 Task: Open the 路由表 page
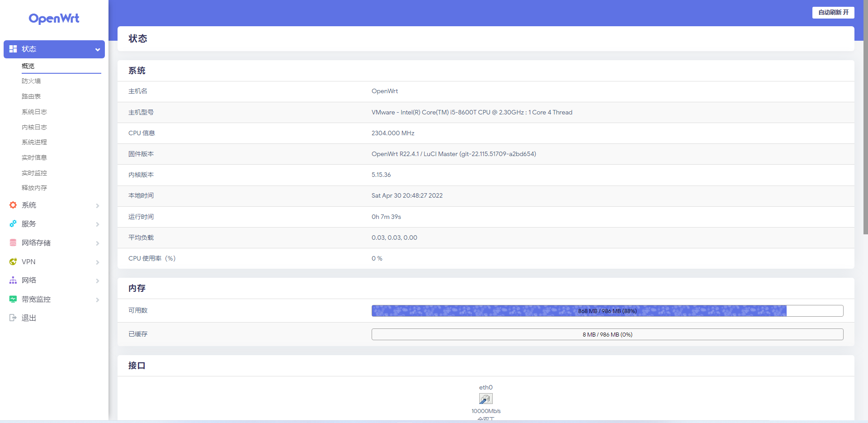coord(31,96)
